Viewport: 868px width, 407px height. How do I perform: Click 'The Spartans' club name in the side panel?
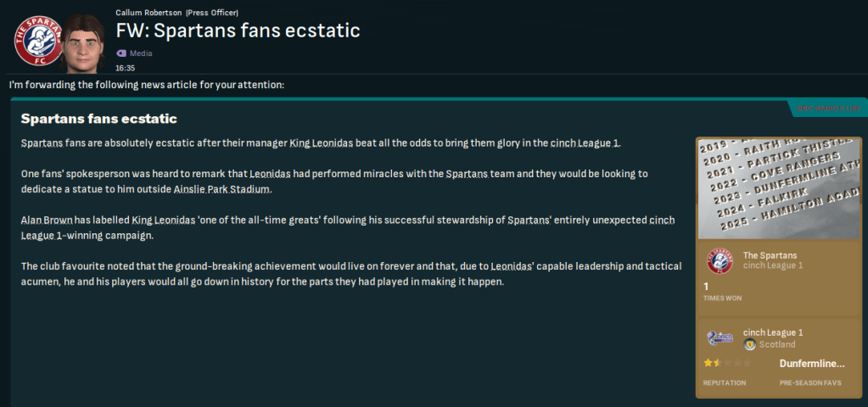(770, 255)
